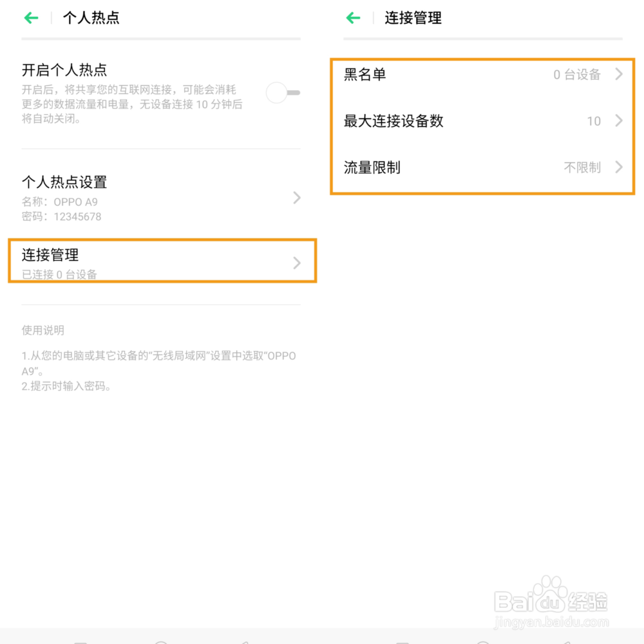Tap the green back arrow beside 连接管理 title

coord(353,17)
